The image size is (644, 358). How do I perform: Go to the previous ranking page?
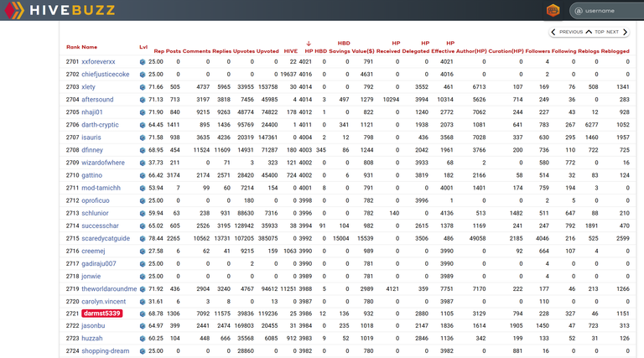pyautogui.click(x=570, y=32)
